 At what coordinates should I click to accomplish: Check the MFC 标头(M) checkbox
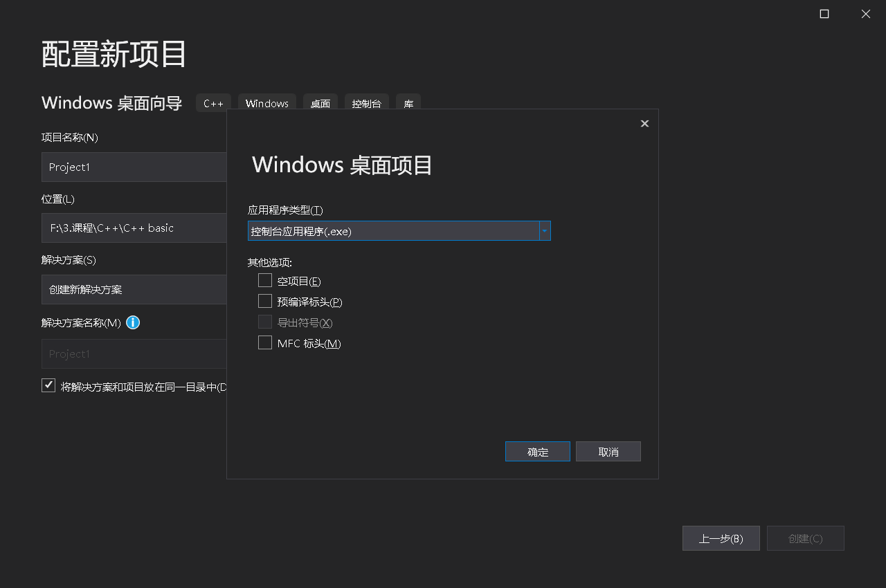(x=264, y=342)
